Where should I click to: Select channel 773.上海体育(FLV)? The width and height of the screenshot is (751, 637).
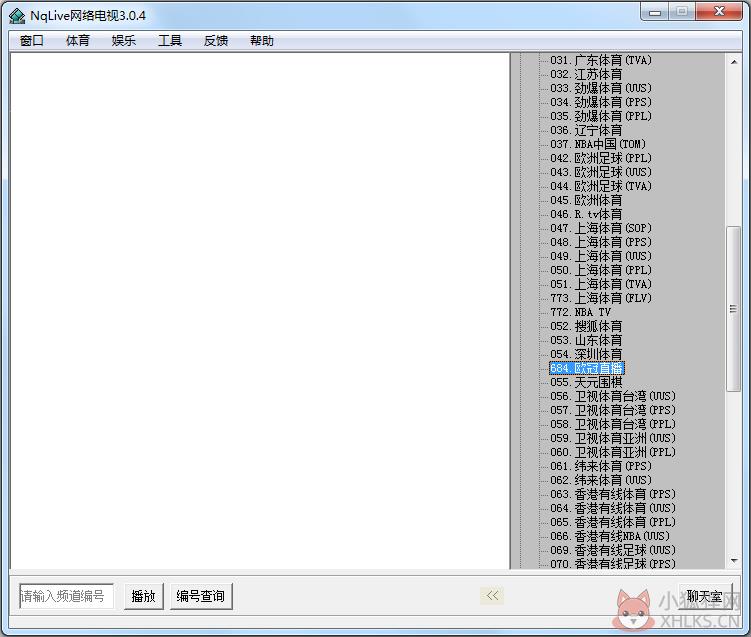(601, 298)
